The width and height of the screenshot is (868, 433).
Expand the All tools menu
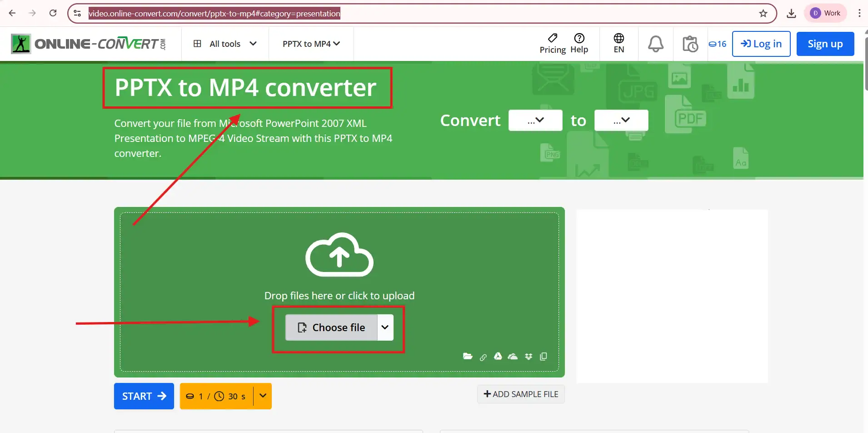click(224, 44)
